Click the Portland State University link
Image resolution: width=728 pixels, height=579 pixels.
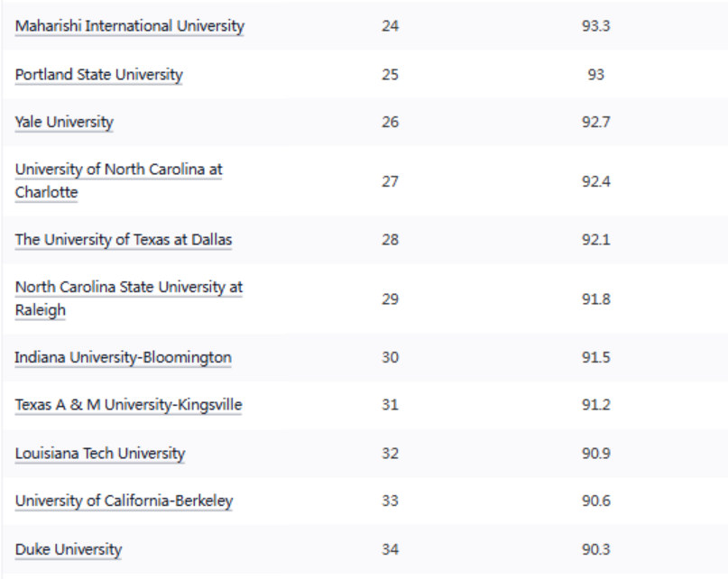point(98,75)
